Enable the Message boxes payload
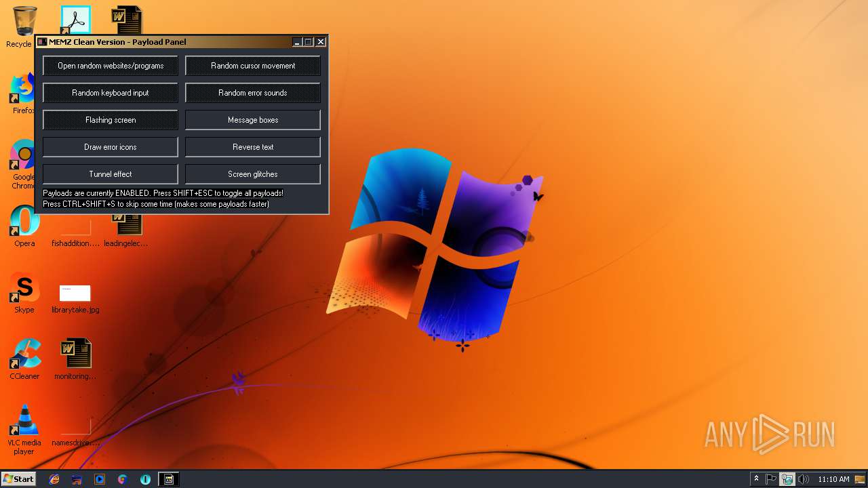The image size is (868, 488). (253, 120)
